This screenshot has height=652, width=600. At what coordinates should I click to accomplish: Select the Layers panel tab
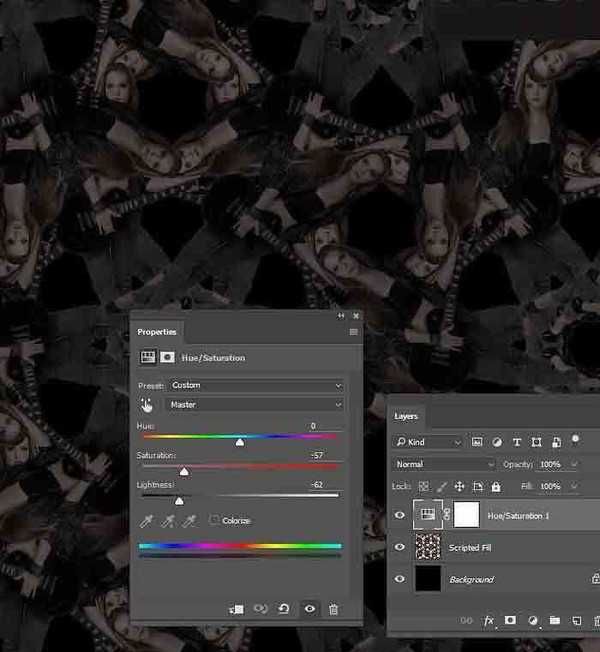(x=406, y=416)
